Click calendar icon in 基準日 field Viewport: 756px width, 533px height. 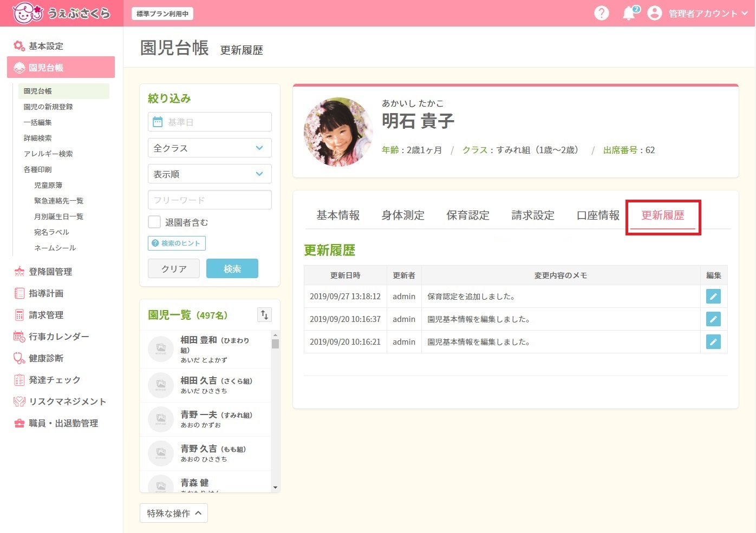click(x=158, y=122)
